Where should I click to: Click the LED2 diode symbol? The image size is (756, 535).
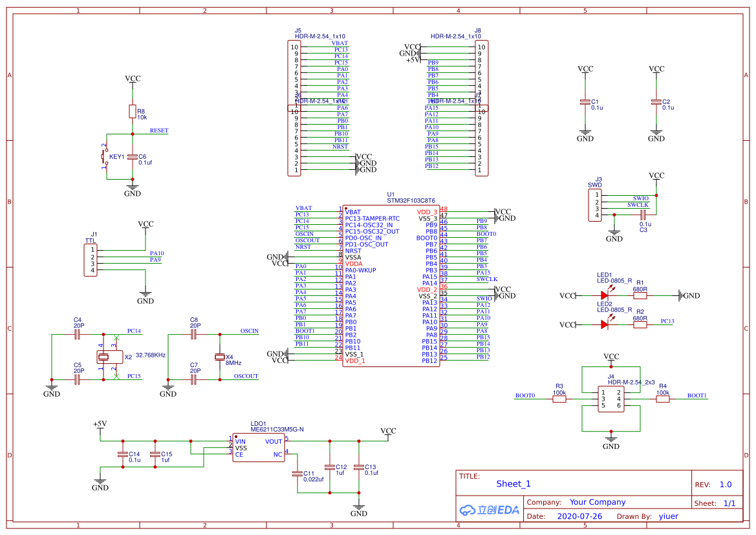point(605,323)
